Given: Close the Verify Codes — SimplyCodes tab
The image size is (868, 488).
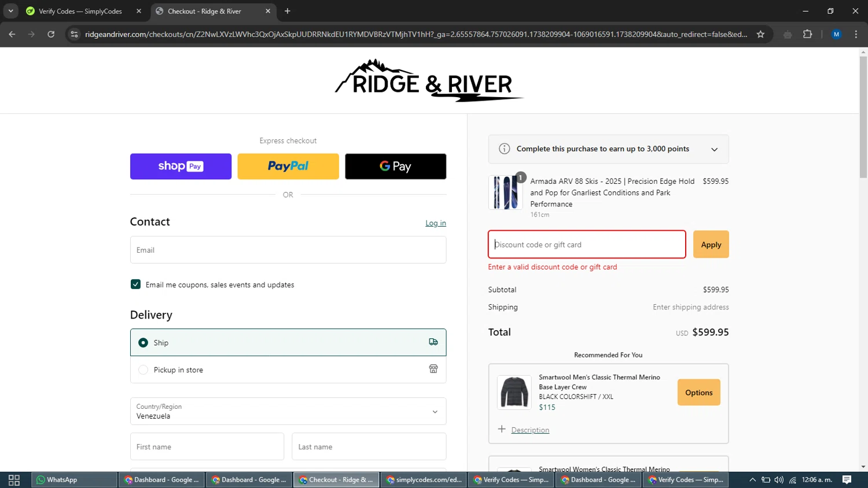Looking at the screenshot, I should click(139, 11).
